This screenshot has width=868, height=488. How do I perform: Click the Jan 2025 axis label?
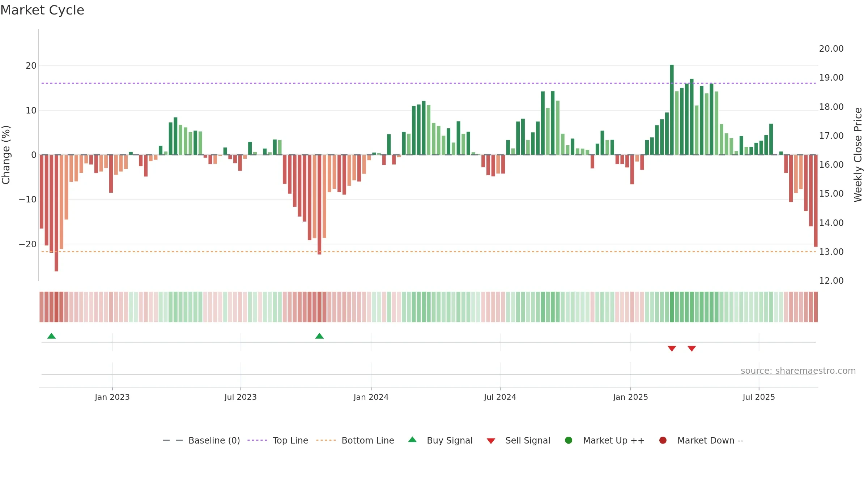[630, 397]
